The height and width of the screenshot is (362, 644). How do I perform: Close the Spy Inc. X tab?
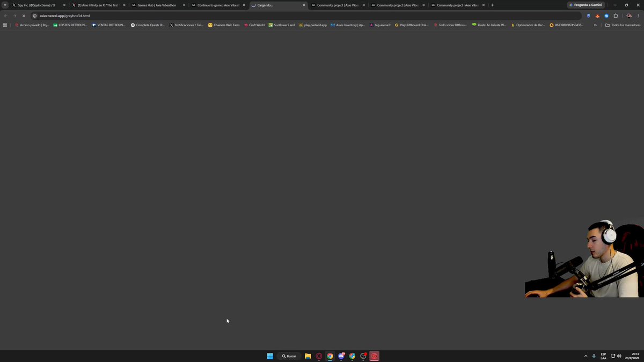pos(64,5)
